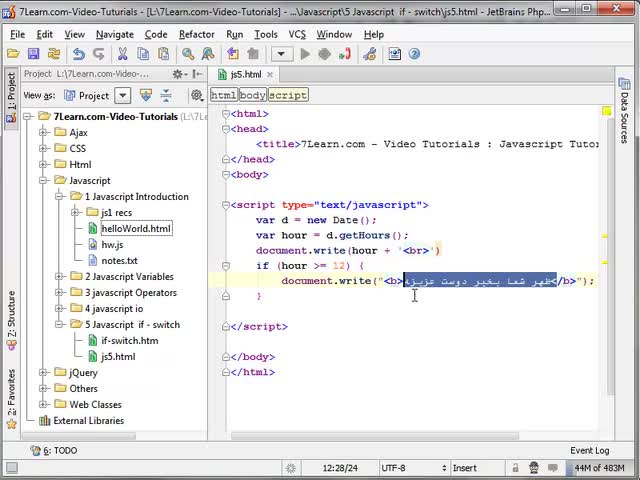Open the 2: Favorites side panel

11,399
